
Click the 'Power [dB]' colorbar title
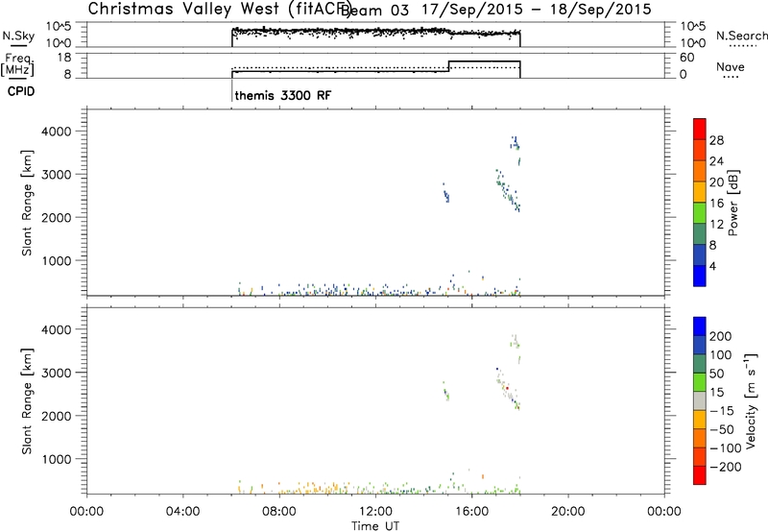(x=732, y=203)
